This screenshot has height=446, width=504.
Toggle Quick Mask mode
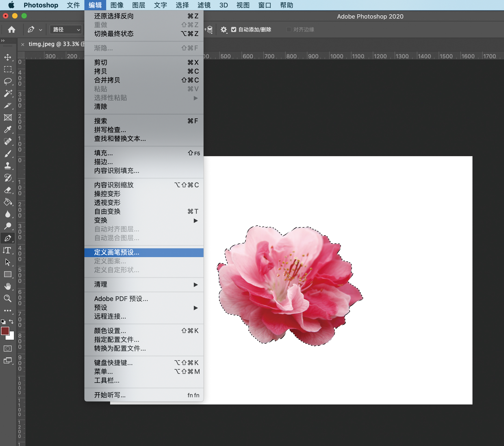[8, 349]
